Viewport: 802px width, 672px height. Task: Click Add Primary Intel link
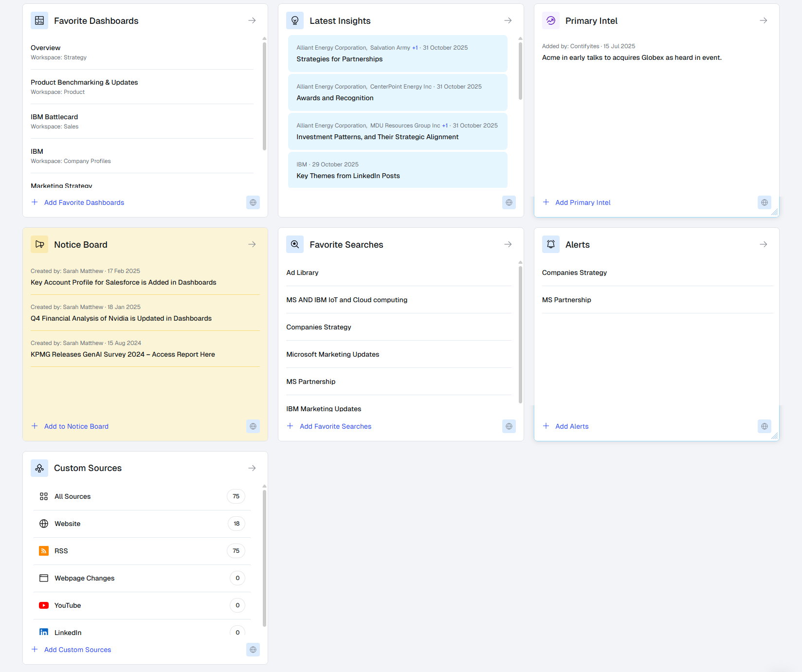(583, 202)
